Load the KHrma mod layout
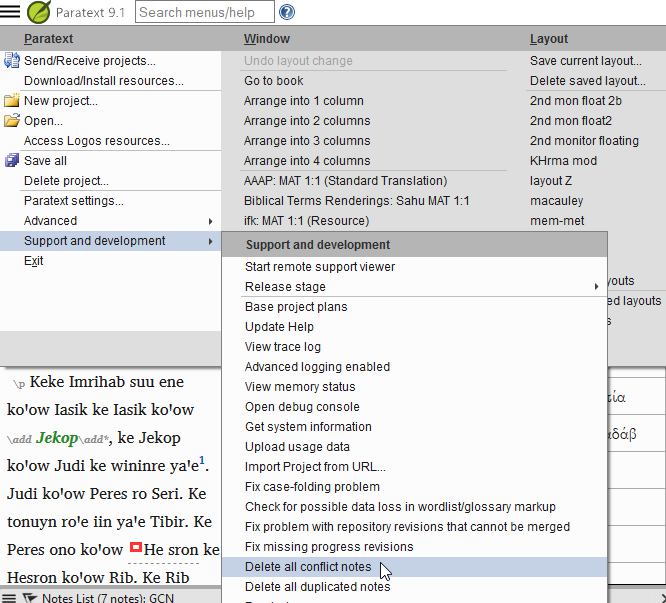The image size is (666, 603). click(563, 161)
